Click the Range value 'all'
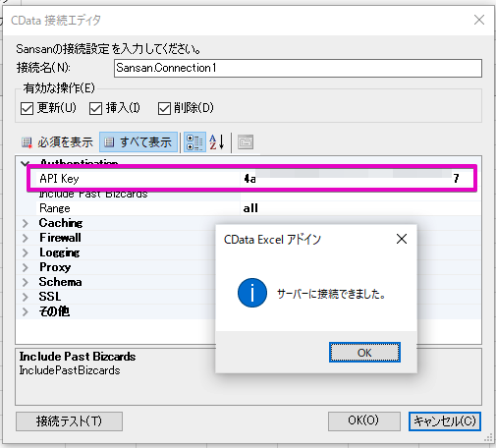 [x=250, y=208]
